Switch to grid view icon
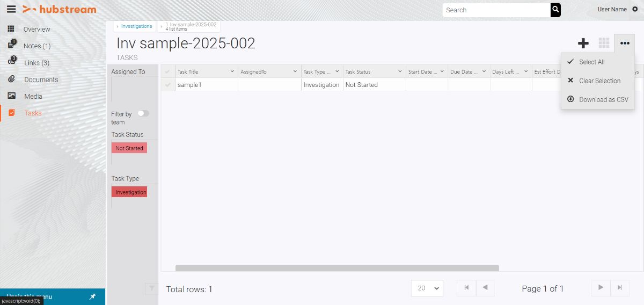The image size is (644, 305). click(604, 43)
